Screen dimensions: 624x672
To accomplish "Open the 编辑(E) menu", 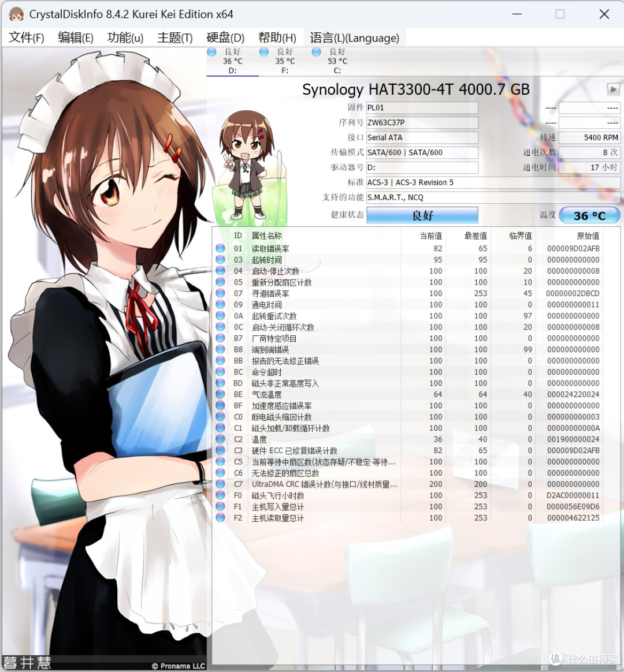I will click(x=76, y=38).
